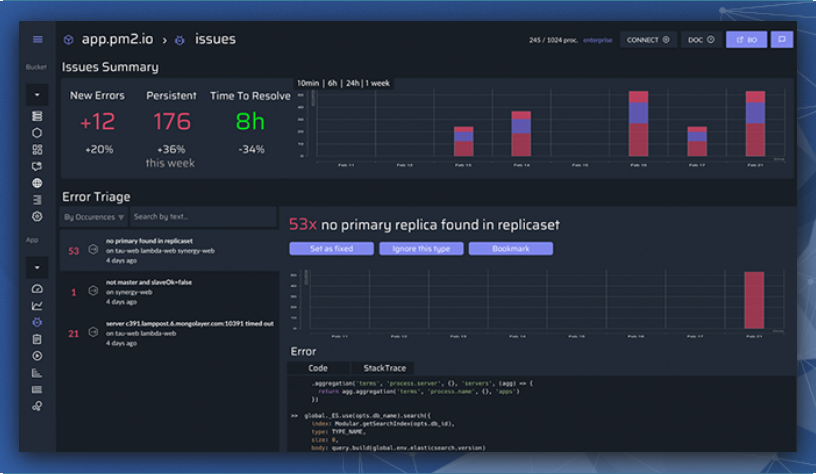
Task: Click the chat bubble button at top right
Action: (782, 40)
